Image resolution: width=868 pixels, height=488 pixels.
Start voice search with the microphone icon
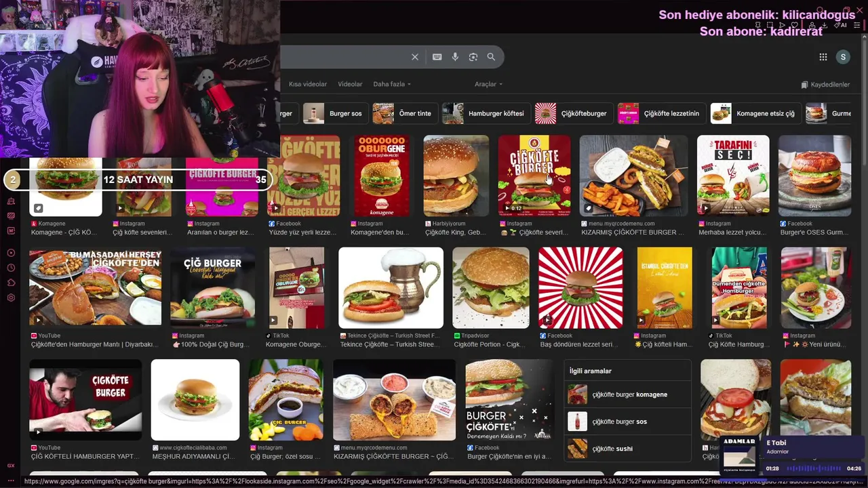[455, 57]
